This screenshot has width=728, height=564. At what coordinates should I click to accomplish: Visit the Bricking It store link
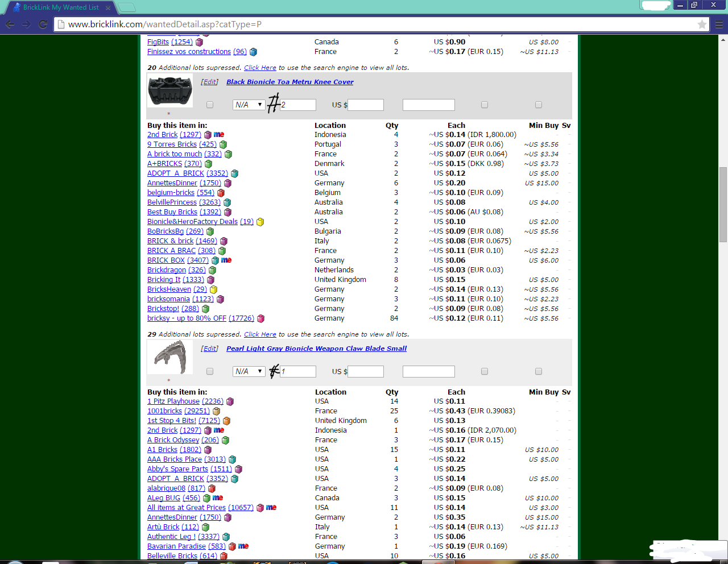point(164,280)
